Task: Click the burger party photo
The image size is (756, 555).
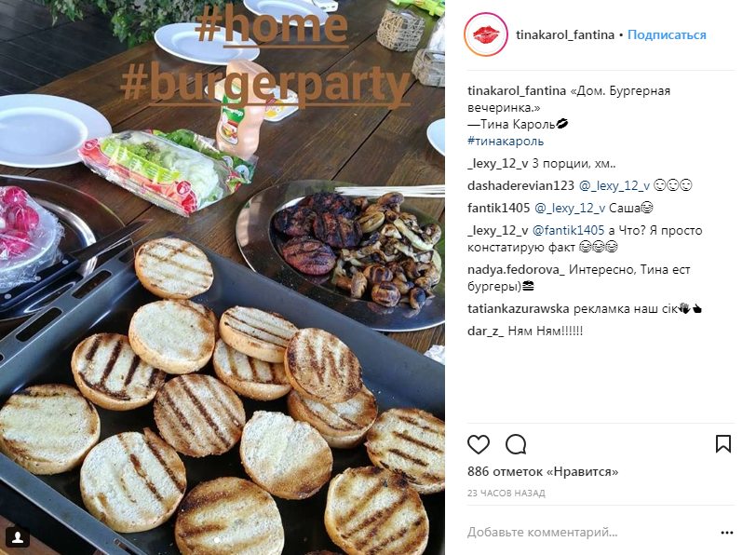Action: point(223,277)
